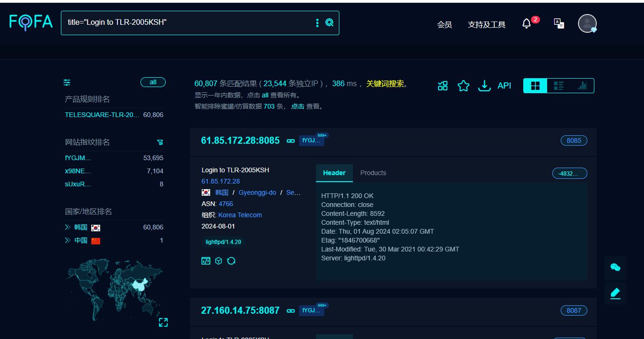Click the search query input field
The height and width of the screenshot is (339, 644).
point(187,22)
